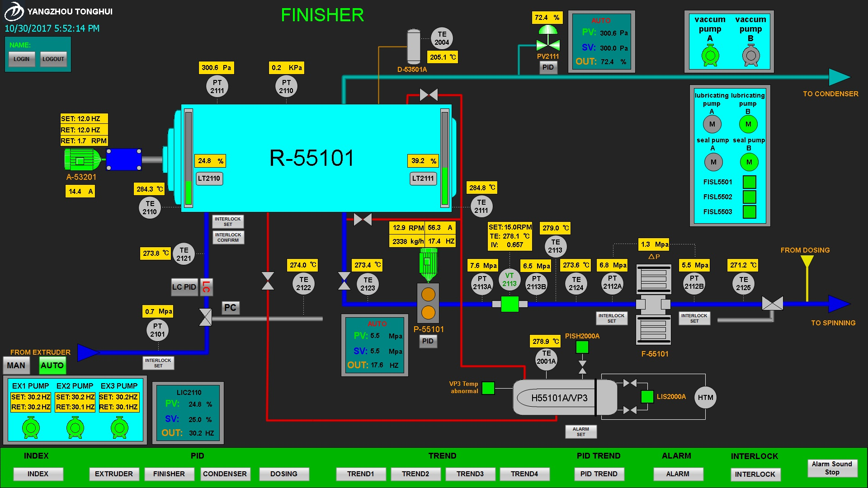Click the A-53201 agitator motor icon
The width and height of the screenshot is (868, 488).
coord(81,160)
